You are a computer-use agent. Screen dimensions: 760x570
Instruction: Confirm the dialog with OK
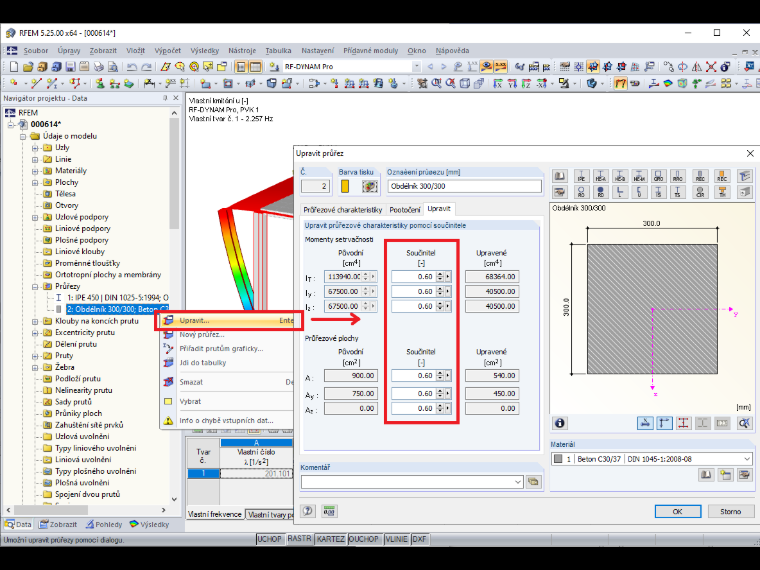[678, 511]
